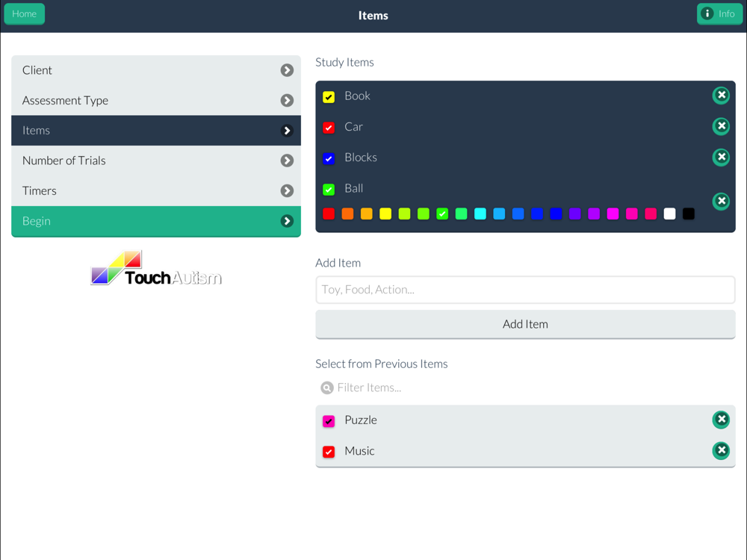Toggle the pink Puzzle checkbox
Screen dimensions: 747x560
click(329, 421)
